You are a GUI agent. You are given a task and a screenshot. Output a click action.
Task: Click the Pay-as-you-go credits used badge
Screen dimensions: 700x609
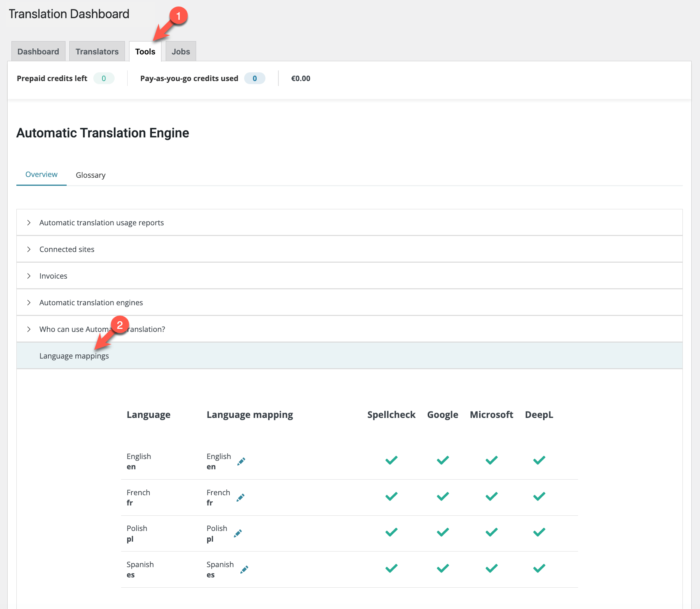[x=254, y=78]
